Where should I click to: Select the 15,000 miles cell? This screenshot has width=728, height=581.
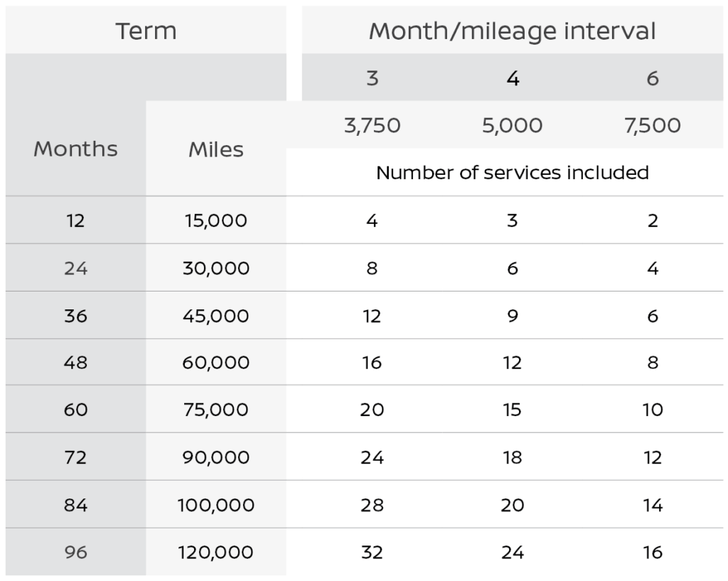coord(216,220)
